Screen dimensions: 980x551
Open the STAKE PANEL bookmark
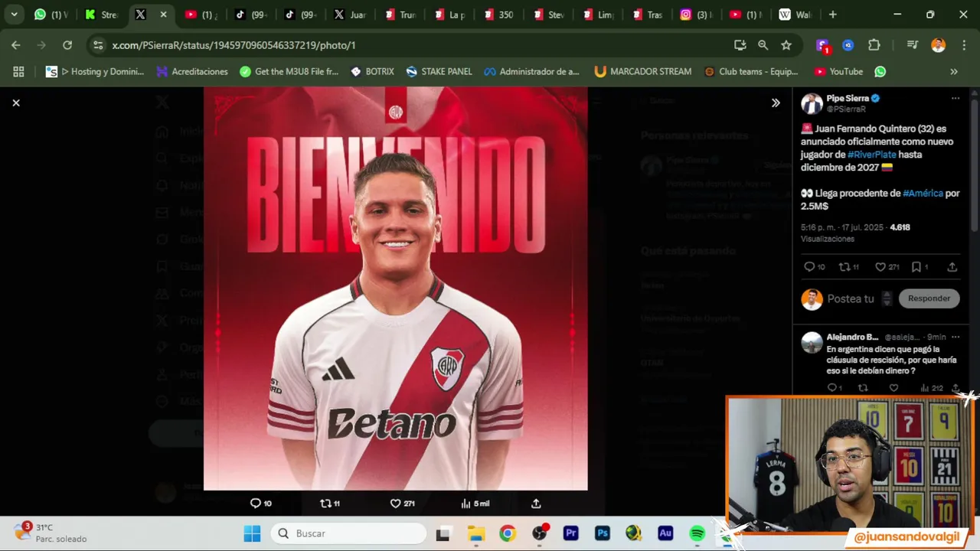[439, 71]
